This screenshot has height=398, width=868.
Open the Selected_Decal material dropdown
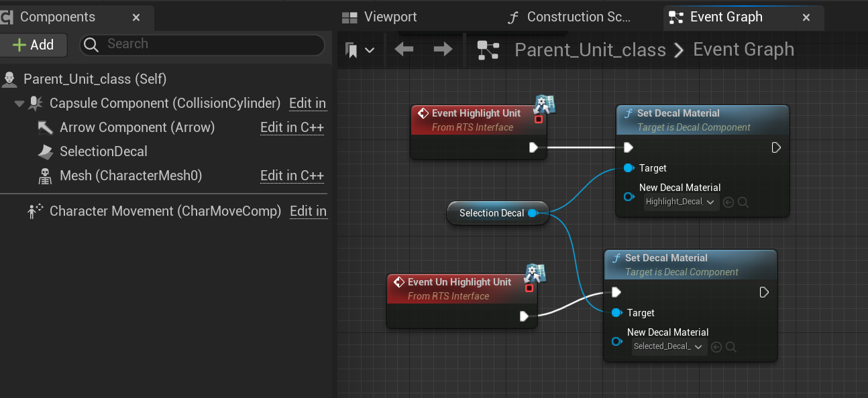pyautogui.click(x=669, y=346)
